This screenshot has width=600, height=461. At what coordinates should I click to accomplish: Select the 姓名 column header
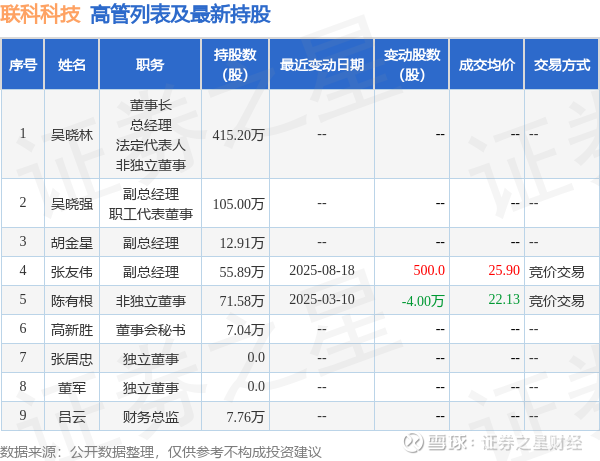click(x=72, y=64)
